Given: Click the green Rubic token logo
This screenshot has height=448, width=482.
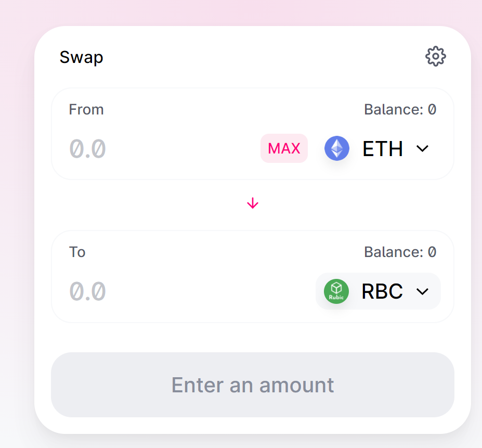Looking at the screenshot, I should [x=336, y=291].
